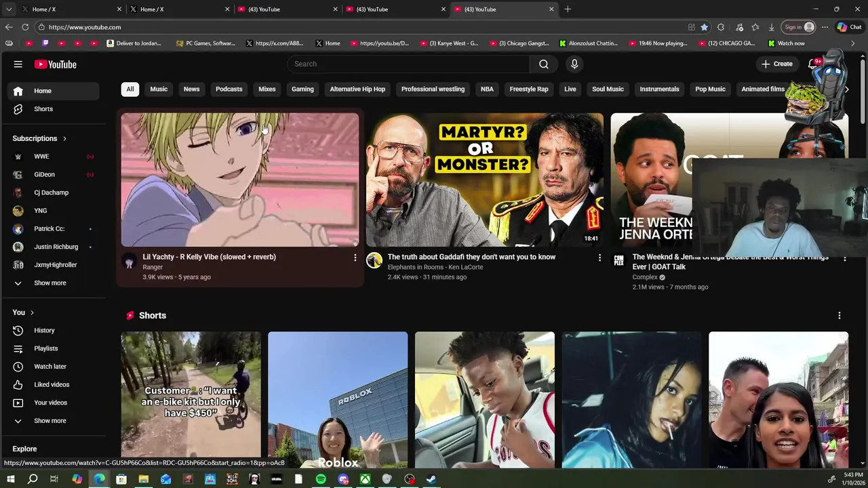Screen dimensions: 868x488
Task: Click the YouTube search input field
Action: (409, 64)
